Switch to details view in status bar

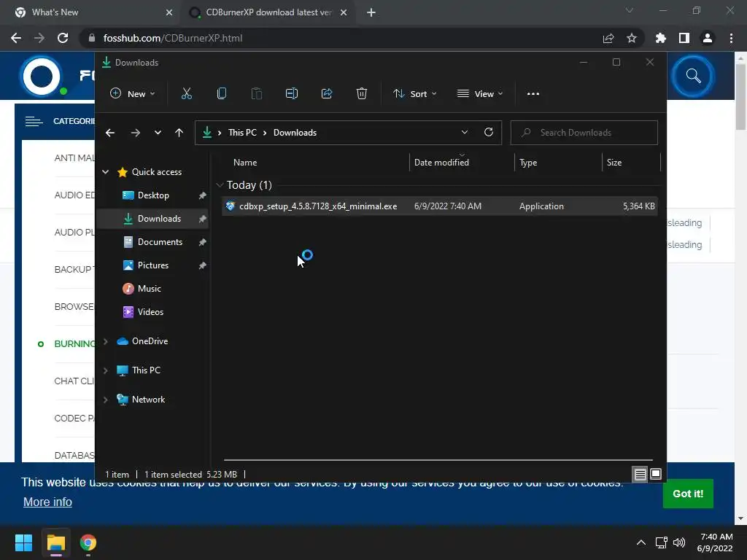640,474
